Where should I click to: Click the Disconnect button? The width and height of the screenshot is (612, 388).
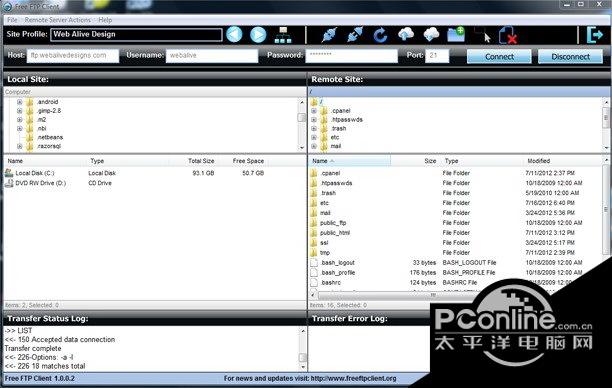tap(570, 57)
